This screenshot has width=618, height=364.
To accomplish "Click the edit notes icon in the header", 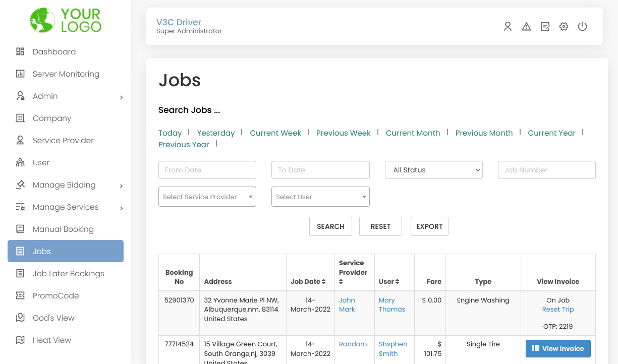I will click(545, 26).
